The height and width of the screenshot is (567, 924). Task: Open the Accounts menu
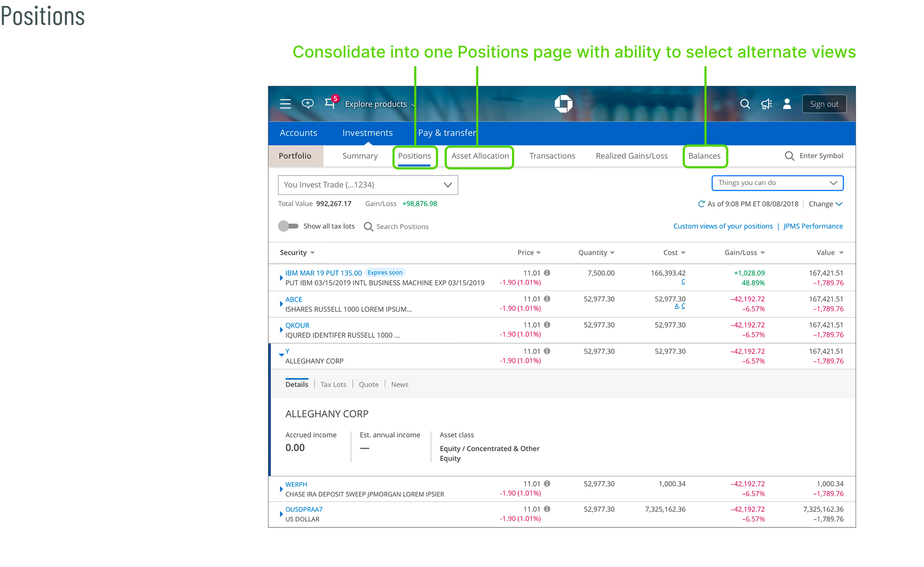pos(298,133)
